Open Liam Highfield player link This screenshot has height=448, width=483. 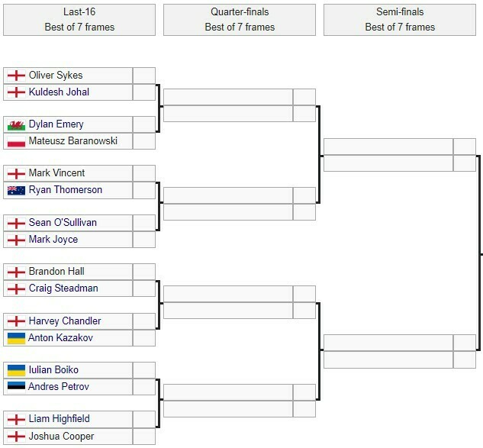(59, 419)
